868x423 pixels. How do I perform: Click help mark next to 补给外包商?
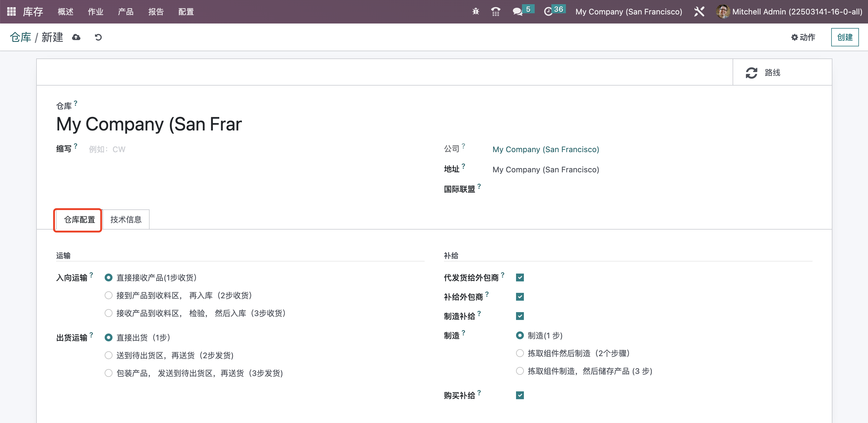click(486, 294)
